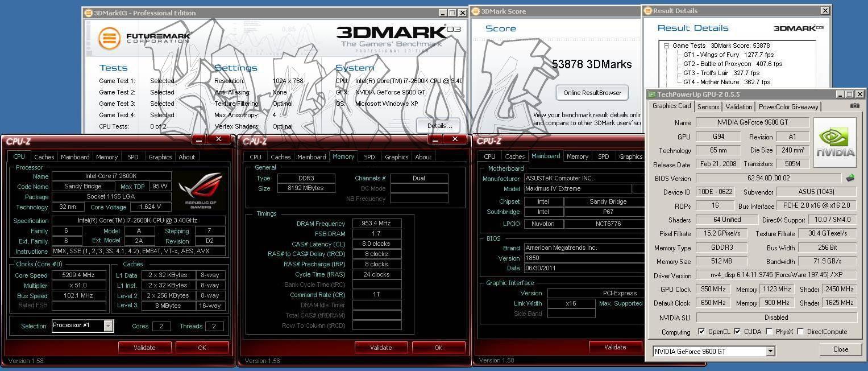The image size is (868, 371).
Task: Toggle the CUDA checkbox in GPU-Z
Action: [x=737, y=332]
